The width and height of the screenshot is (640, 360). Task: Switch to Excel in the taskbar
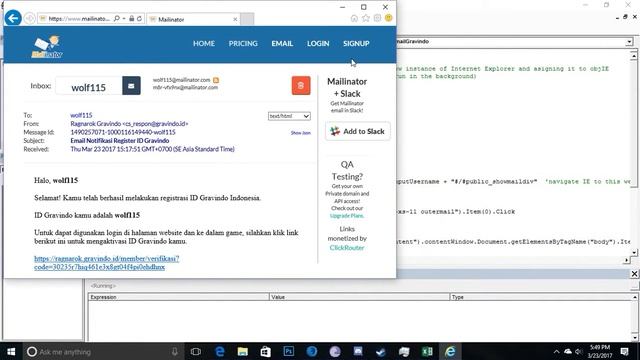click(x=427, y=351)
